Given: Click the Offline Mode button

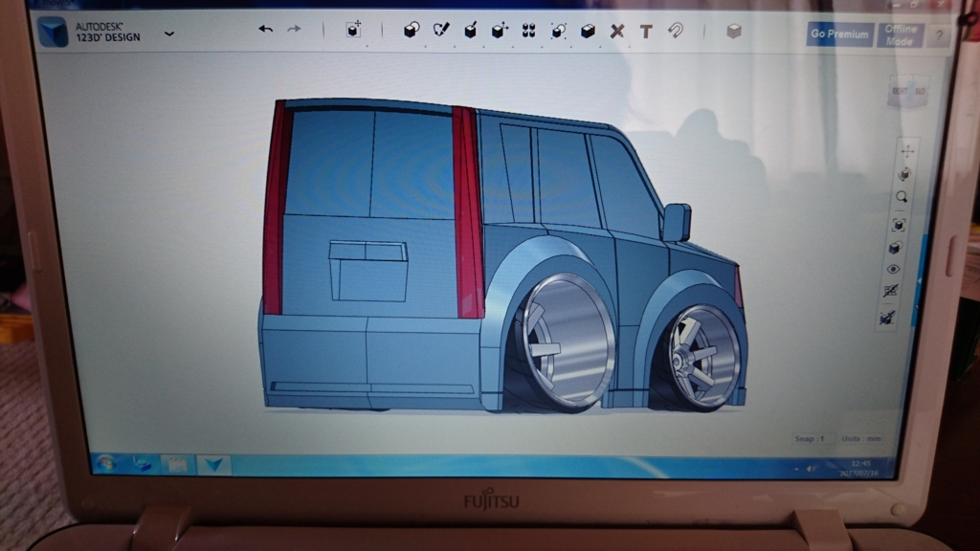Looking at the screenshot, I should tap(900, 35).
